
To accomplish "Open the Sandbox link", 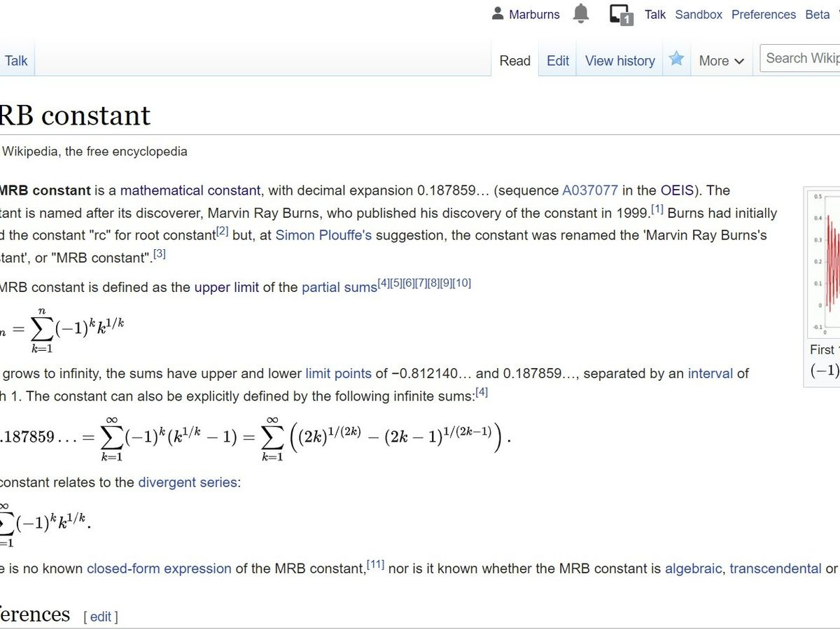I will (x=698, y=15).
